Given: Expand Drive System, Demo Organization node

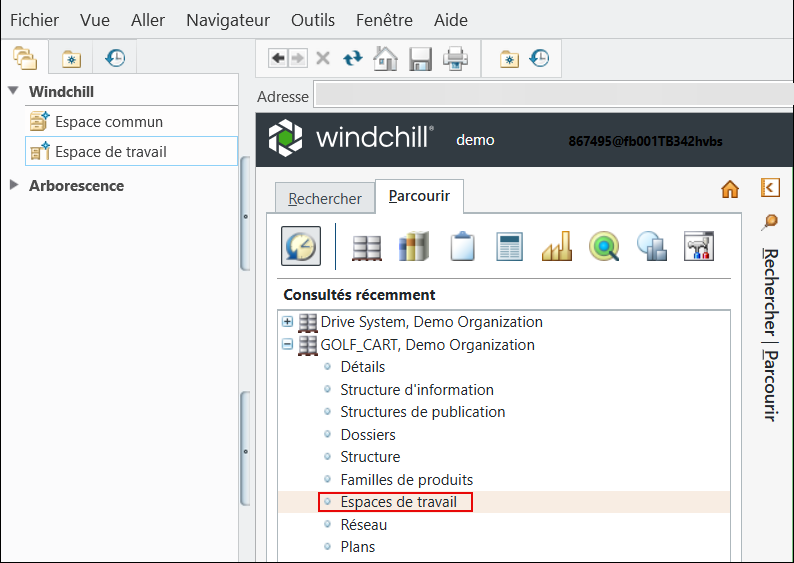Looking at the screenshot, I should (288, 321).
